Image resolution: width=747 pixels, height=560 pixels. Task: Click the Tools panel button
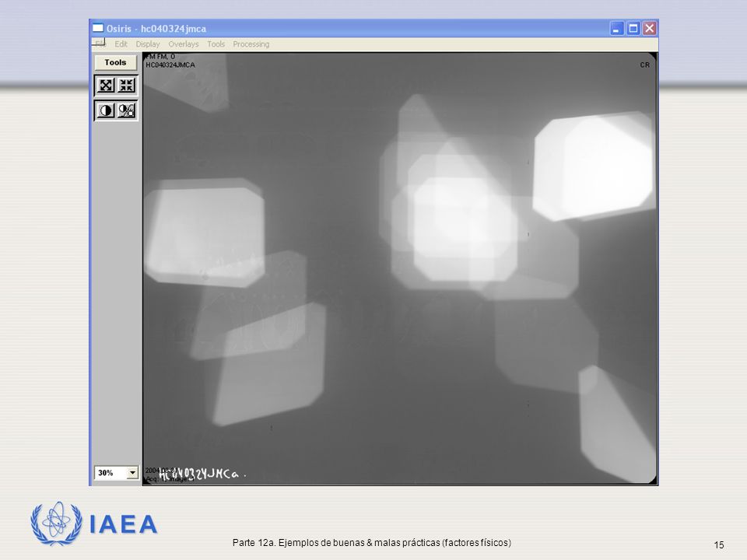(115, 62)
